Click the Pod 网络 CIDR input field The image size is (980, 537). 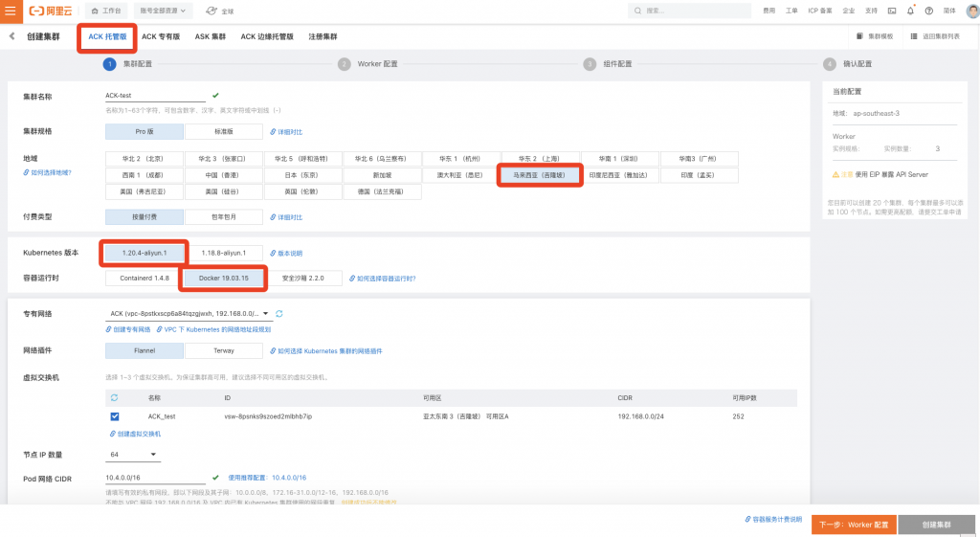156,478
